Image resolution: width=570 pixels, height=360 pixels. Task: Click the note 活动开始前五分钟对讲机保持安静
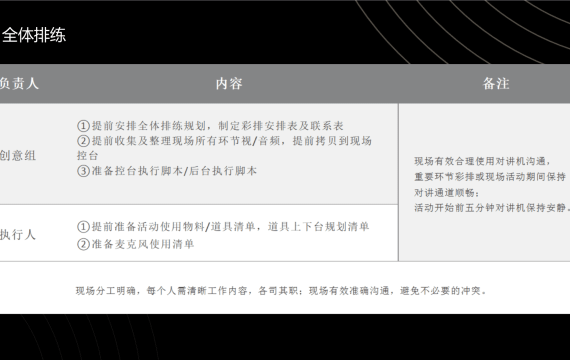point(491,208)
